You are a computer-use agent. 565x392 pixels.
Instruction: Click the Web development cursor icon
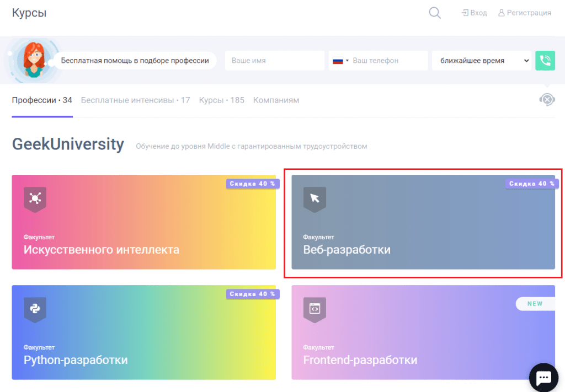[x=315, y=198]
